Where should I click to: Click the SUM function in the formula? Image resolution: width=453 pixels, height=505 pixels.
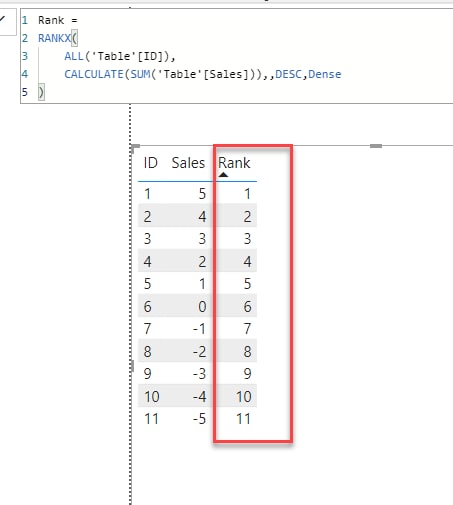pos(140,74)
